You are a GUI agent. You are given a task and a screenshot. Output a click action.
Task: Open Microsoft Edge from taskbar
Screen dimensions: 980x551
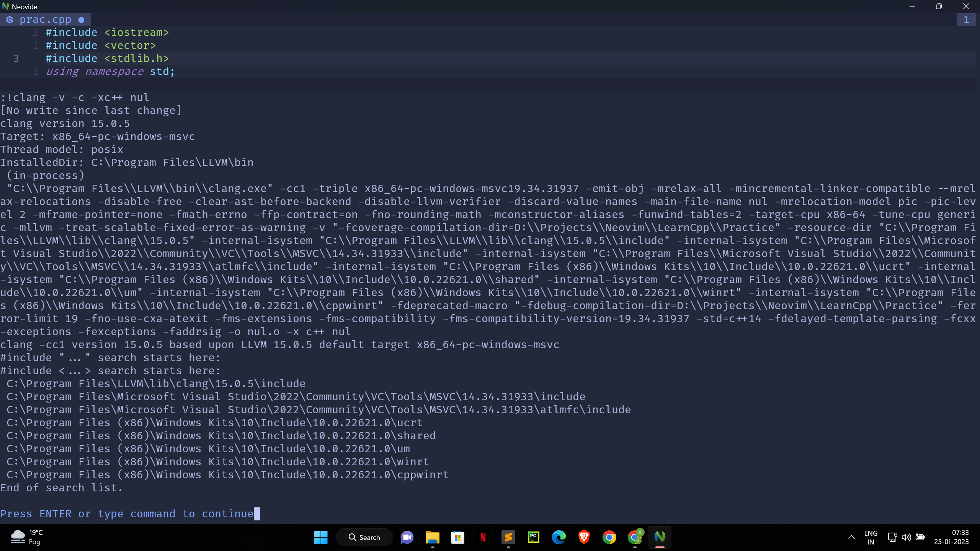tap(559, 537)
